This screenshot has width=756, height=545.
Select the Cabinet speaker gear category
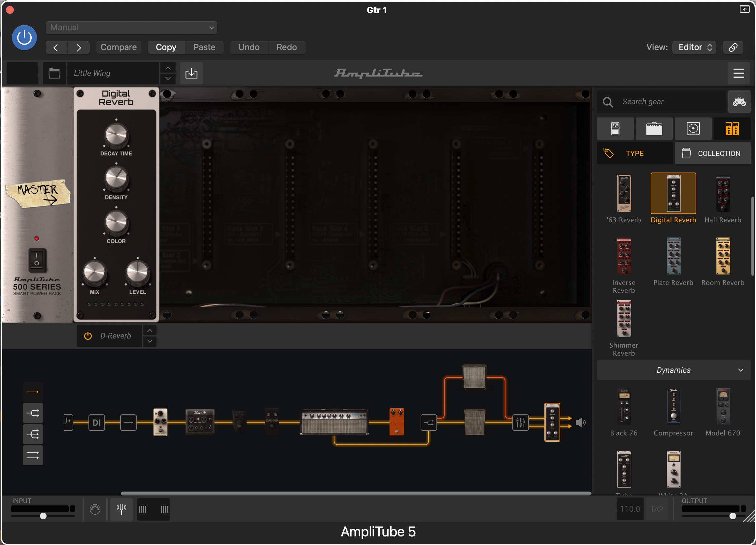(693, 129)
